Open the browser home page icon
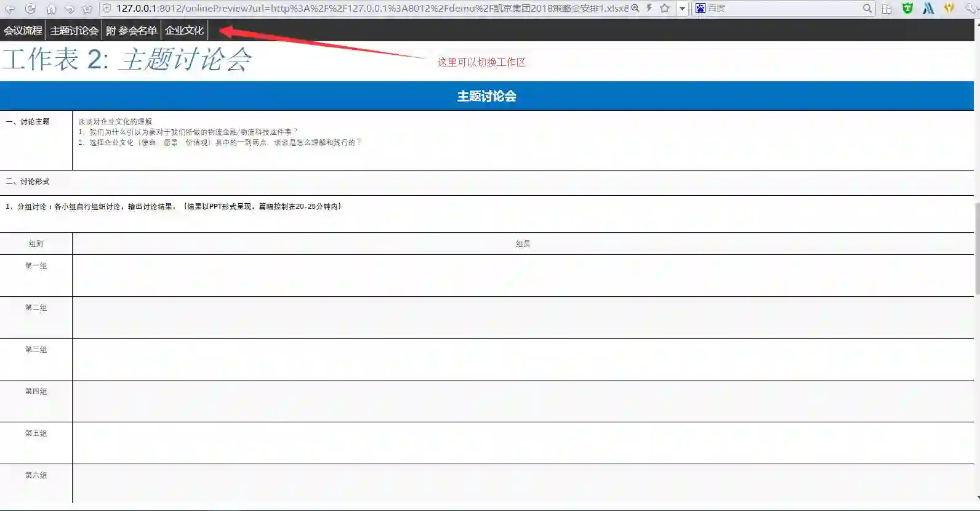 pos(51,9)
